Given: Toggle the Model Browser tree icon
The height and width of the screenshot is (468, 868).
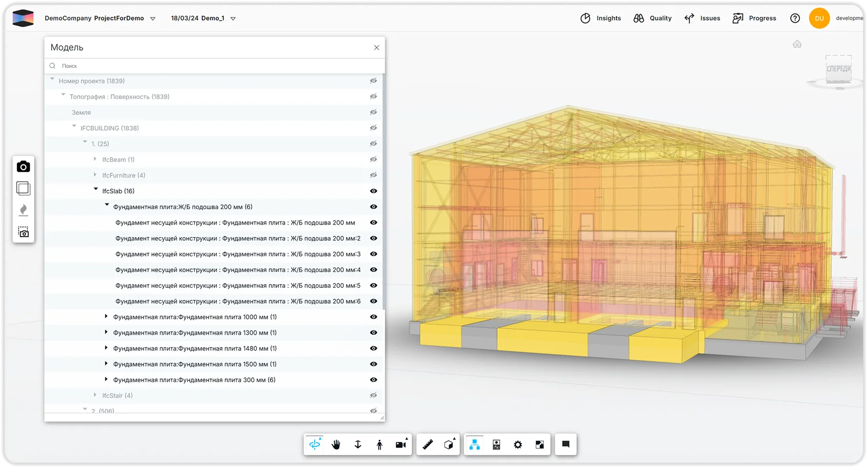Looking at the screenshot, I should [x=475, y=444].
